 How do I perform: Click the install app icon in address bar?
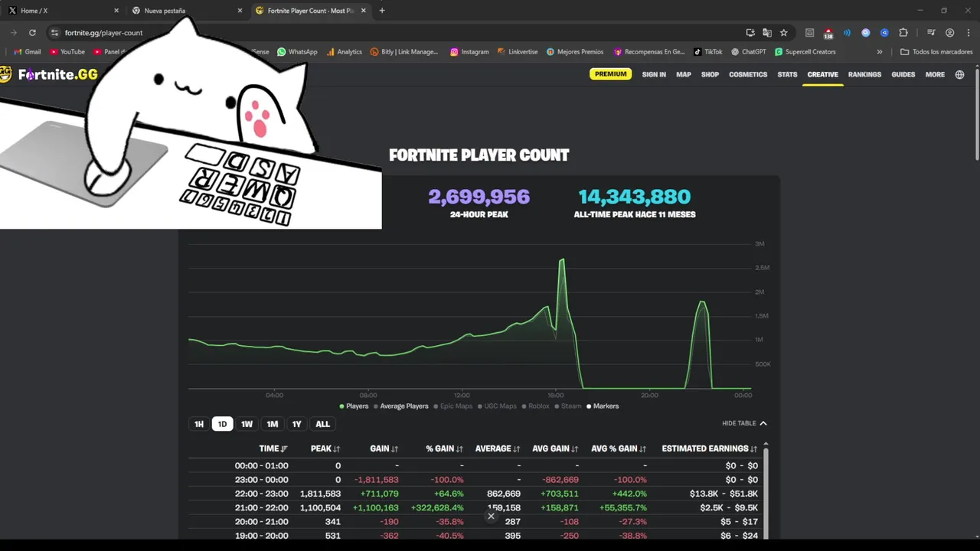pos(750,33)
